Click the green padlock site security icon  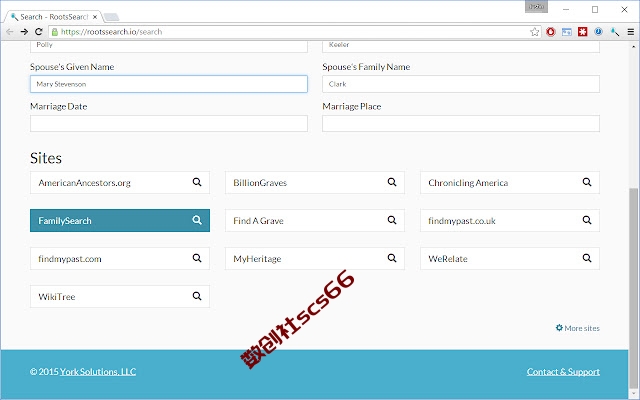tap(55, 32)
